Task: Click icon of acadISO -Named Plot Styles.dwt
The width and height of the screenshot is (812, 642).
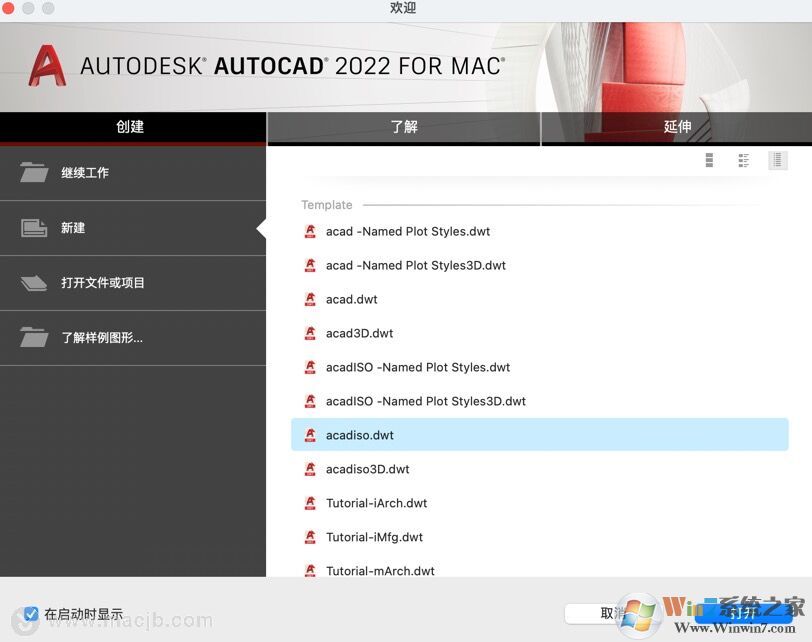Action: pyautogui.click(x=310, y=368)
